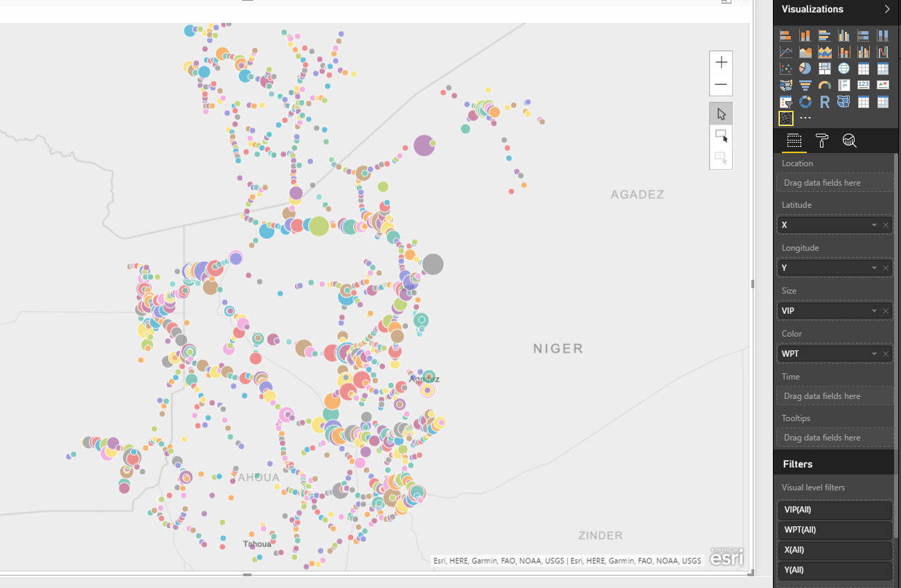Click the Location data field well

pos(835,183)
